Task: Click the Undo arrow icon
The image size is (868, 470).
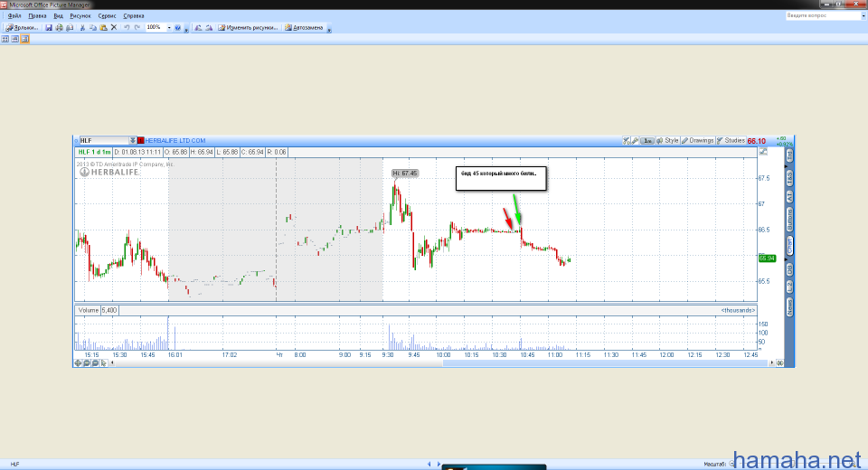Action: pos(127,28)
